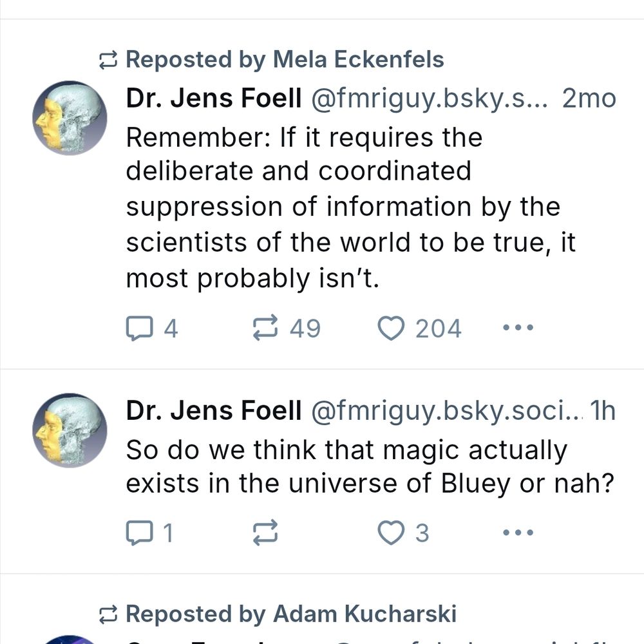644x644 pixels.
Task: Open more options on the 204-likes post
Action: [x=518, y=327]
